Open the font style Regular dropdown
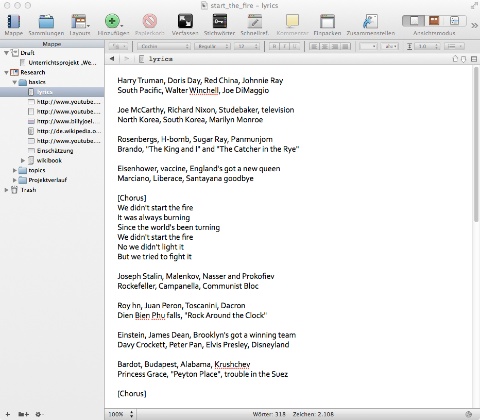 [x=212, y=46]
